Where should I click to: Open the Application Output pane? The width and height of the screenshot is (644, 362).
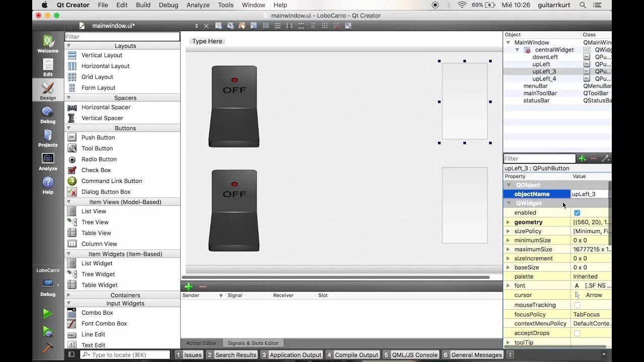tap(291, 355)
